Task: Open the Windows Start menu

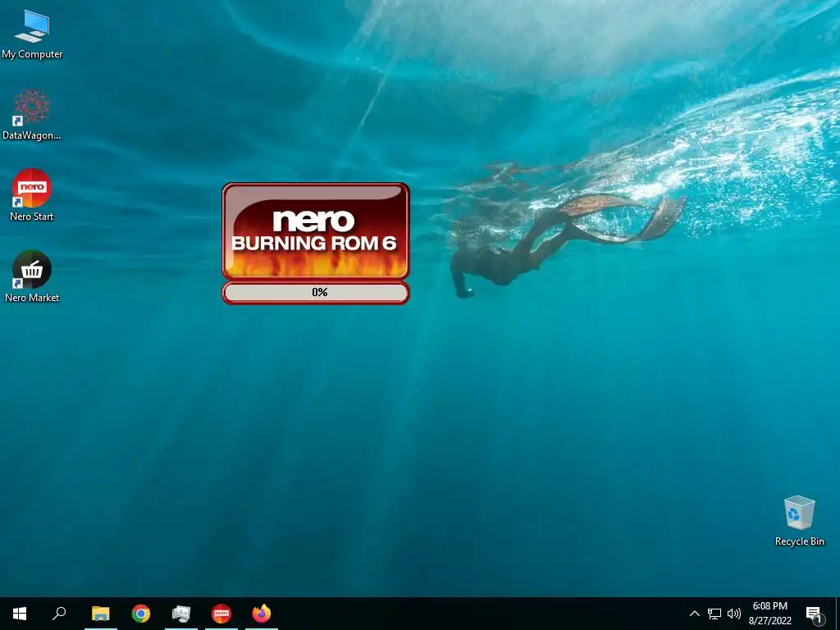Action: (x=20, y=614)
